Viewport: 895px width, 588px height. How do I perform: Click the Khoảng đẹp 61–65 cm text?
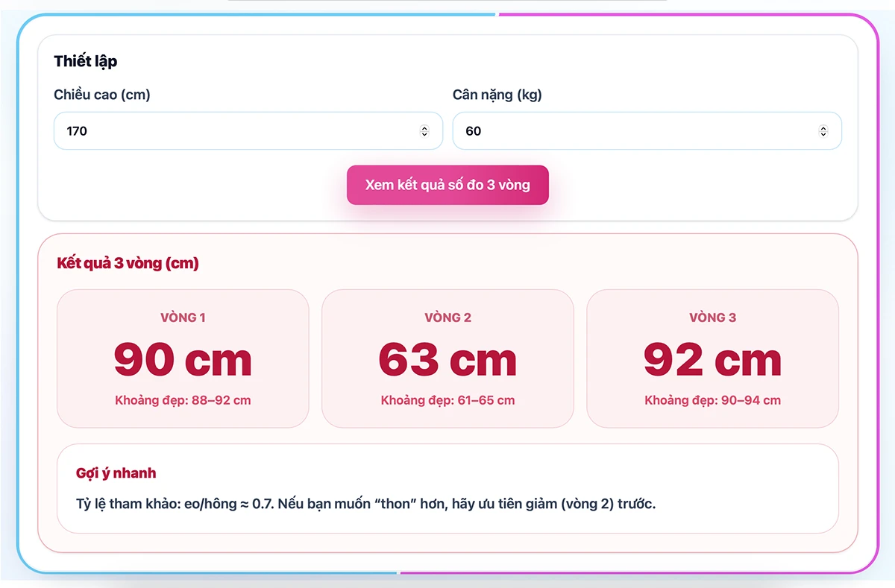447,400
